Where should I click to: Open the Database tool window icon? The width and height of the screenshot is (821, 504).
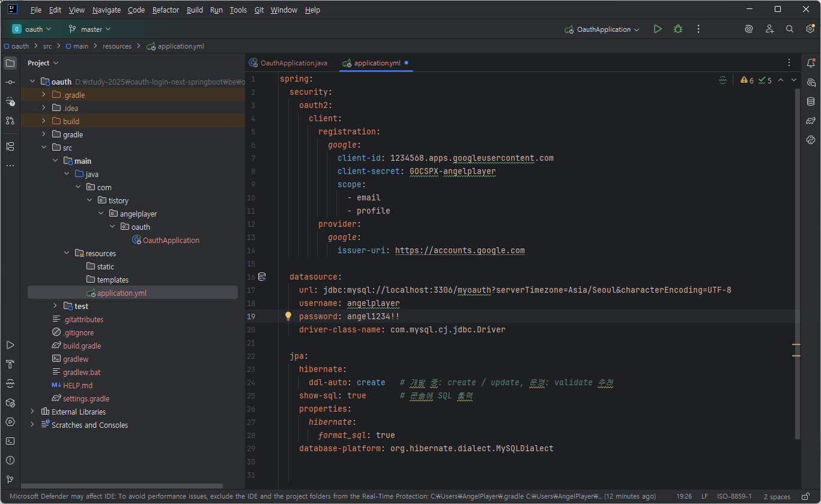point(811,101)
